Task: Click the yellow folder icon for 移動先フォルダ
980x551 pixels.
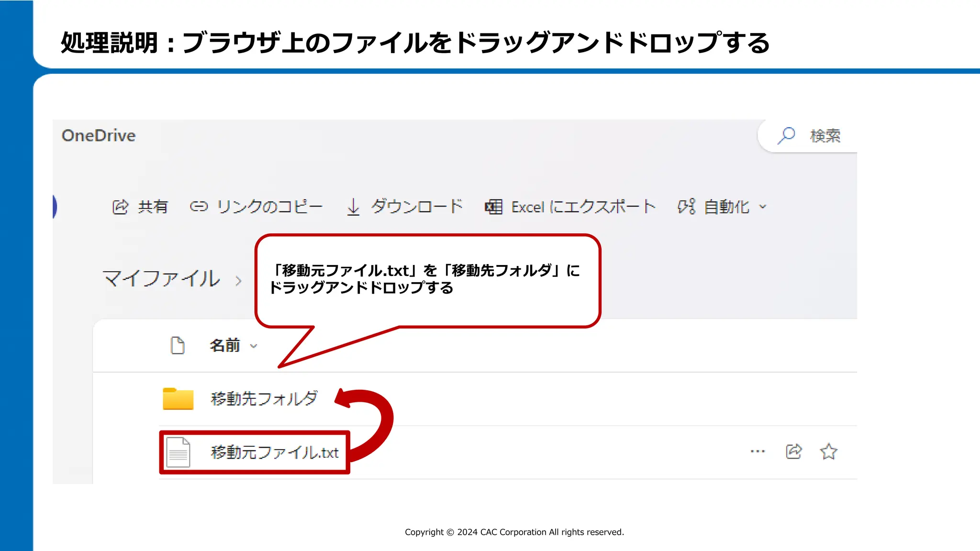Action: [x=178, y=398]
